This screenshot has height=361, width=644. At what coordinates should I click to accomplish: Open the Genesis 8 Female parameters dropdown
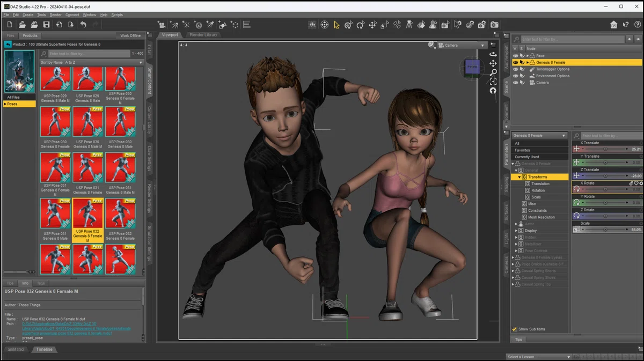pos(539,136)
